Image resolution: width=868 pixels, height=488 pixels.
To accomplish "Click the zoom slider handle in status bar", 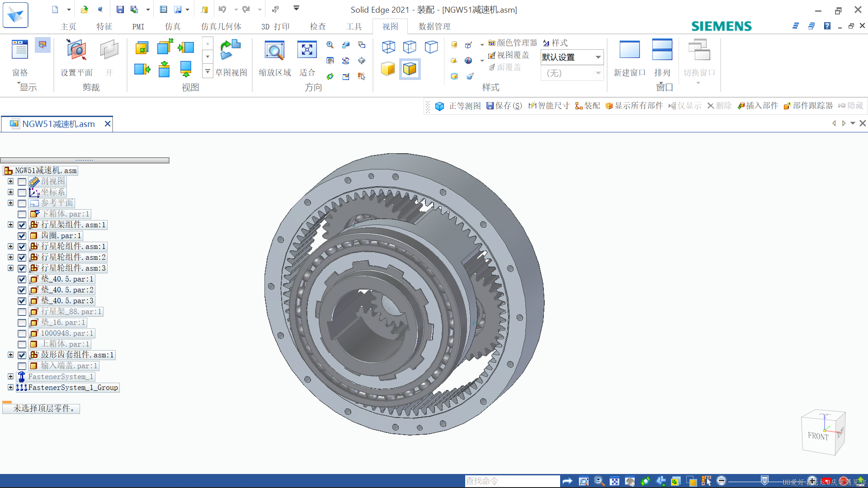I will point(764,481).
